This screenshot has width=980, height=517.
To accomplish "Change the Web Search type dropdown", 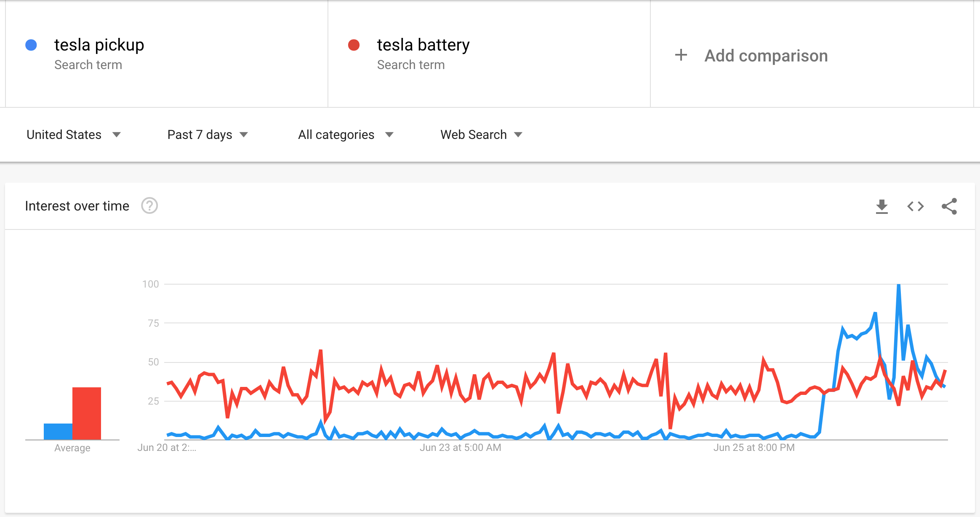I will point(481,135).
